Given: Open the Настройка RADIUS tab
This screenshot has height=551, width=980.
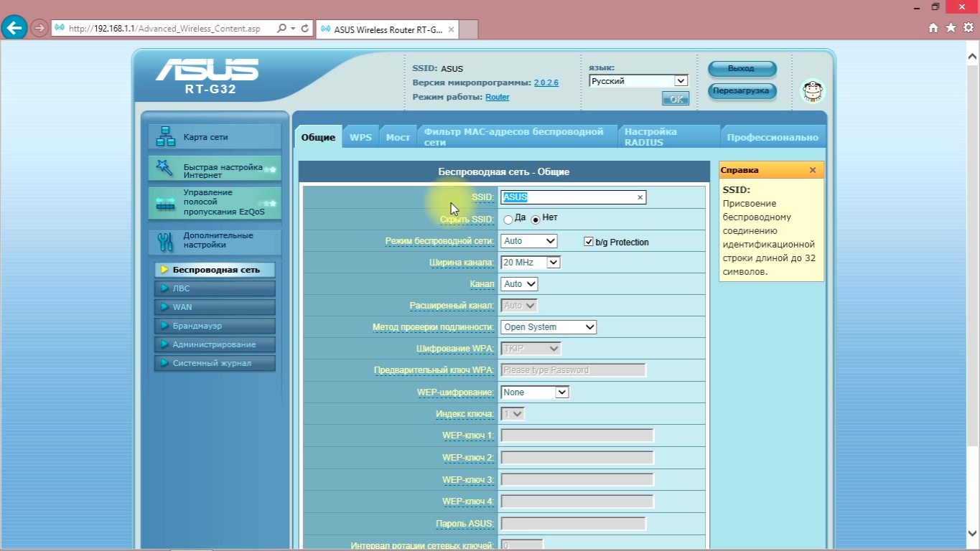Looking at the screenshot, I should tap(669, 137).
